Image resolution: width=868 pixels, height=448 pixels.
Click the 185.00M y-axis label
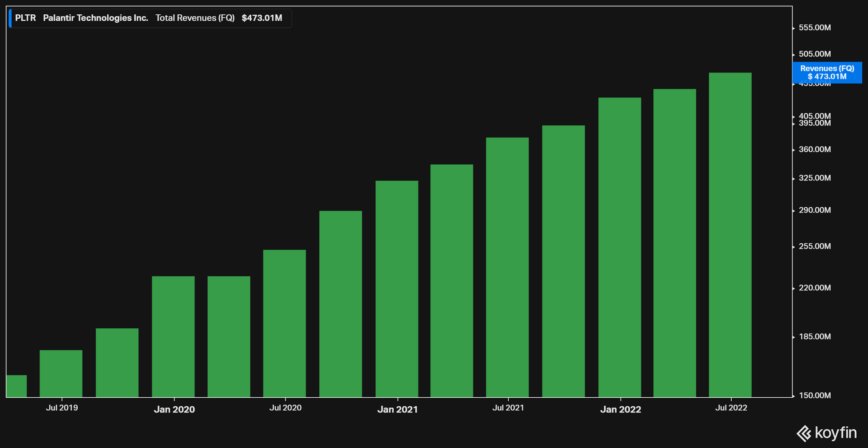click(815, 337)
